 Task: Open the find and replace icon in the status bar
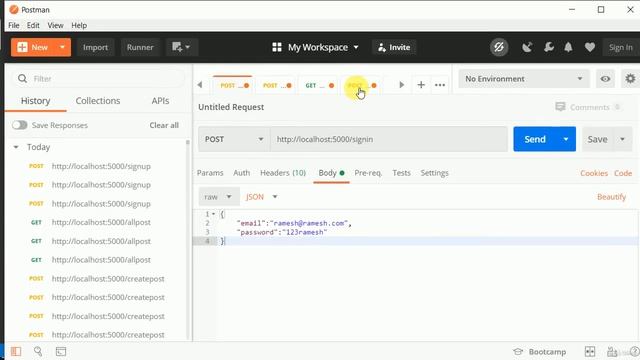coord(38,351)
